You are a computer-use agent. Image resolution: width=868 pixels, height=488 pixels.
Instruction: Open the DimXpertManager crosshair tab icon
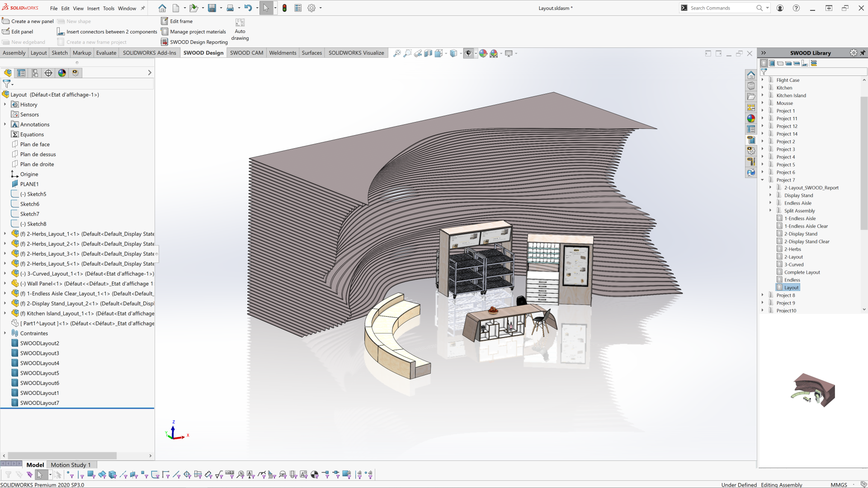(x=48, y=73)
